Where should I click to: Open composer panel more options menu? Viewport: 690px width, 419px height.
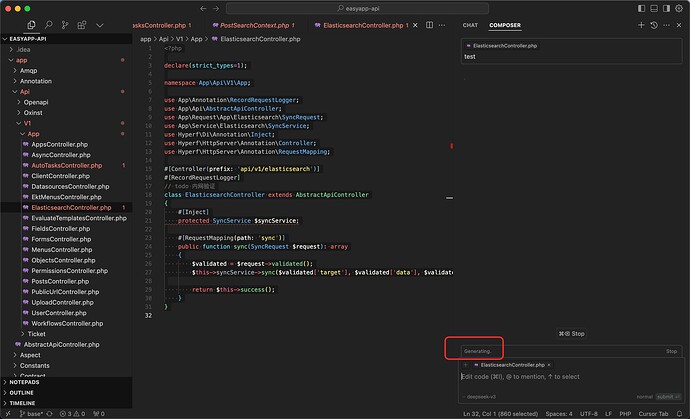pyautogui.click(x=666, y=25)
